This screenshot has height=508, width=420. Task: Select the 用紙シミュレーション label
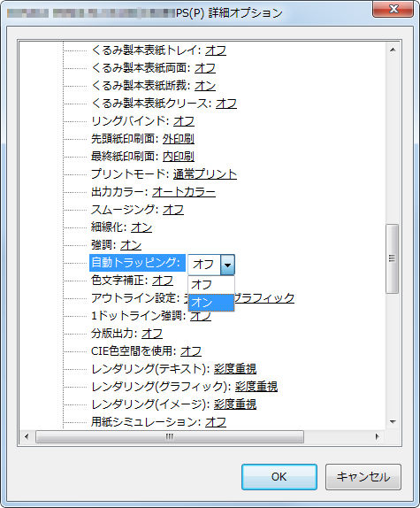click(x=146, y=422)
